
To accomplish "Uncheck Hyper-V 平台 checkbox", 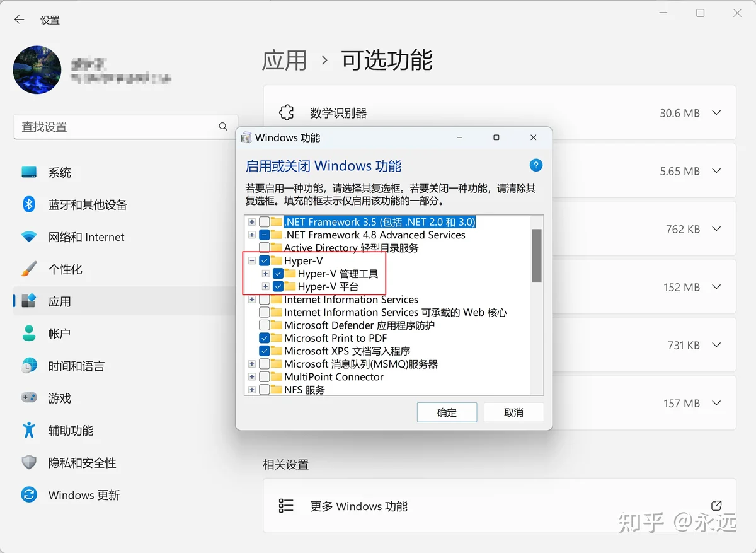I will point(278,286).
